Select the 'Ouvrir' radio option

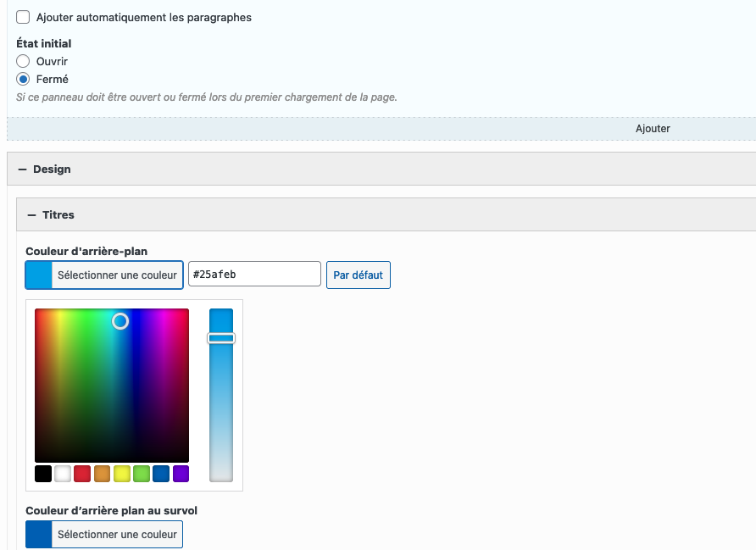[x=23, y=61]
